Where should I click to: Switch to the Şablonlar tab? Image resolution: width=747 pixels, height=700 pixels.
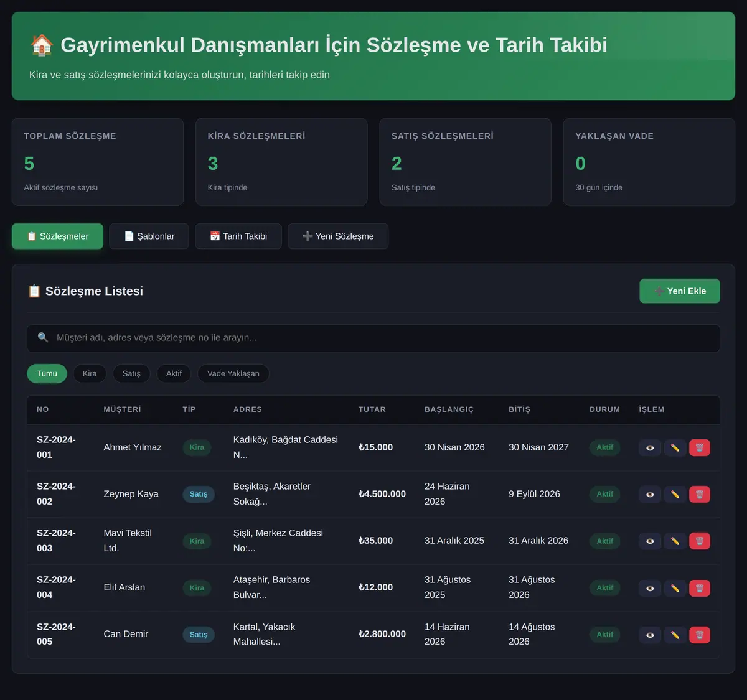149,236
